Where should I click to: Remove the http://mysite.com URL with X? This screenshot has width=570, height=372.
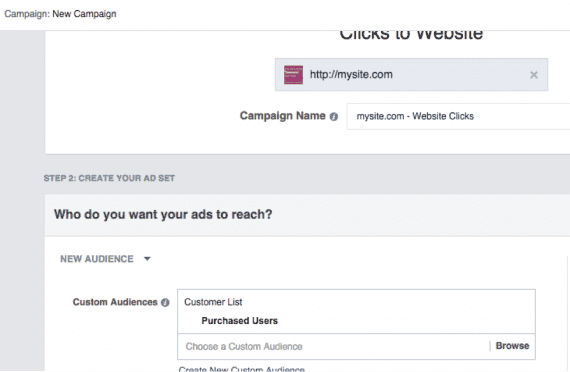(x=534, y=75)
